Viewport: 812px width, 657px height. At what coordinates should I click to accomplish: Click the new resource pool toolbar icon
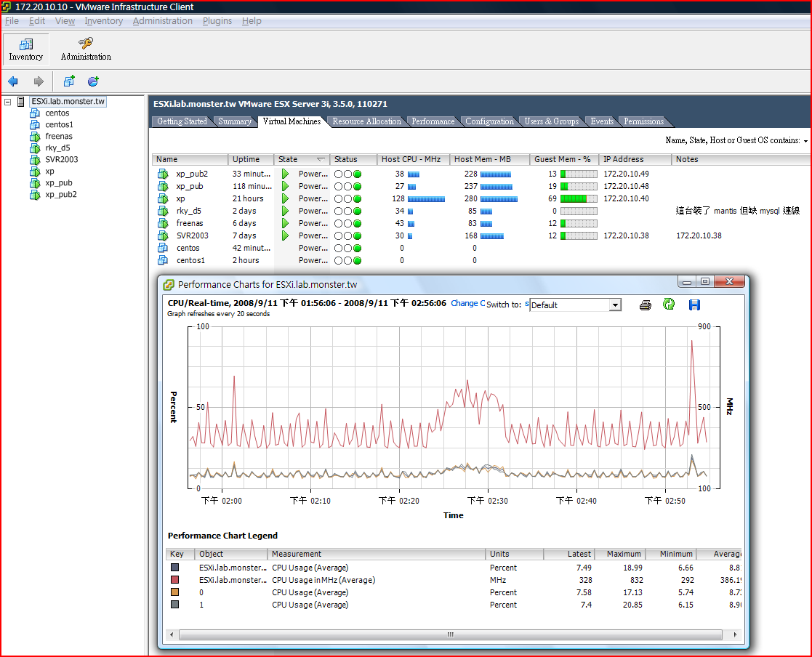click(x=93, y=81)
